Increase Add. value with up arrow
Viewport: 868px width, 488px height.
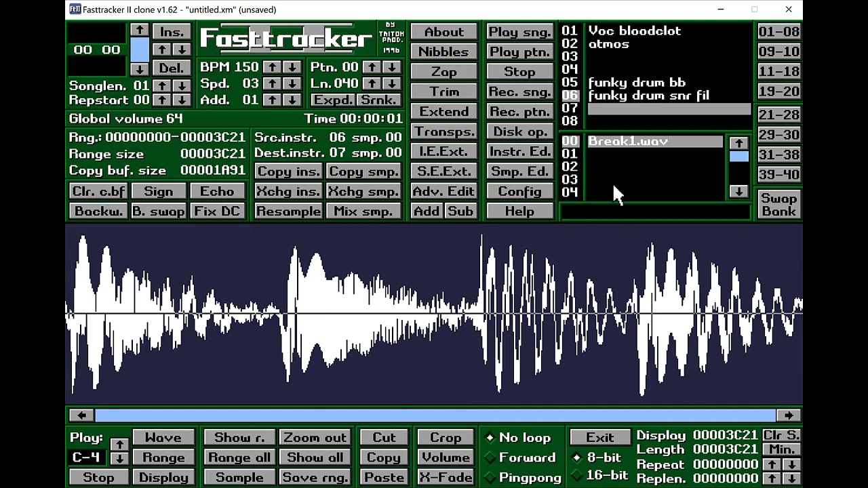tap(272, 100)
